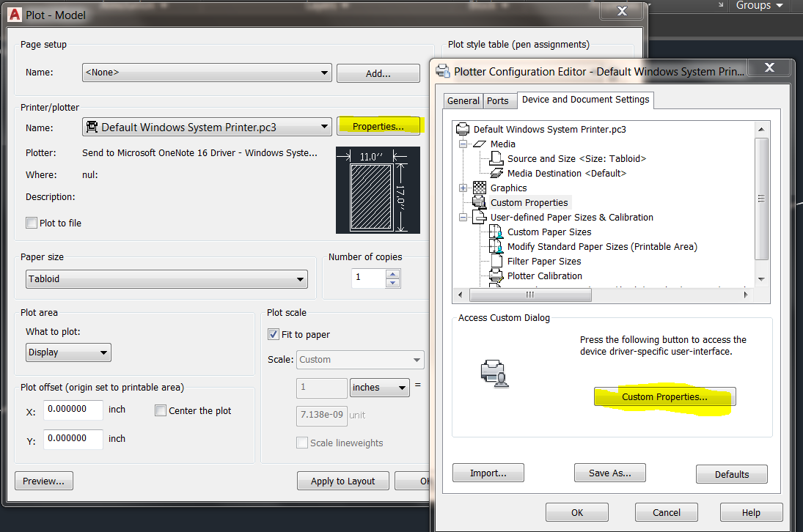Click the tree scroll down arrow

761,279
